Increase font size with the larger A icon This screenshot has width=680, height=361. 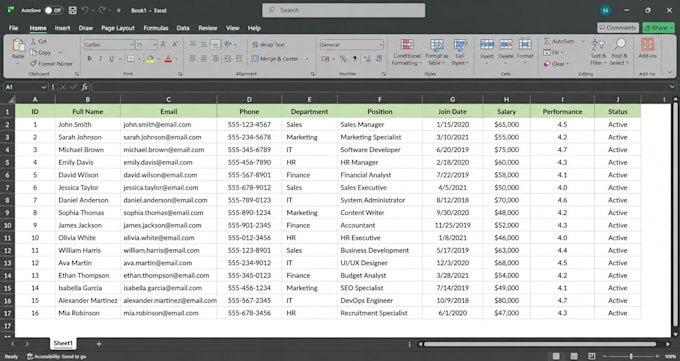(x=163, y=44)
